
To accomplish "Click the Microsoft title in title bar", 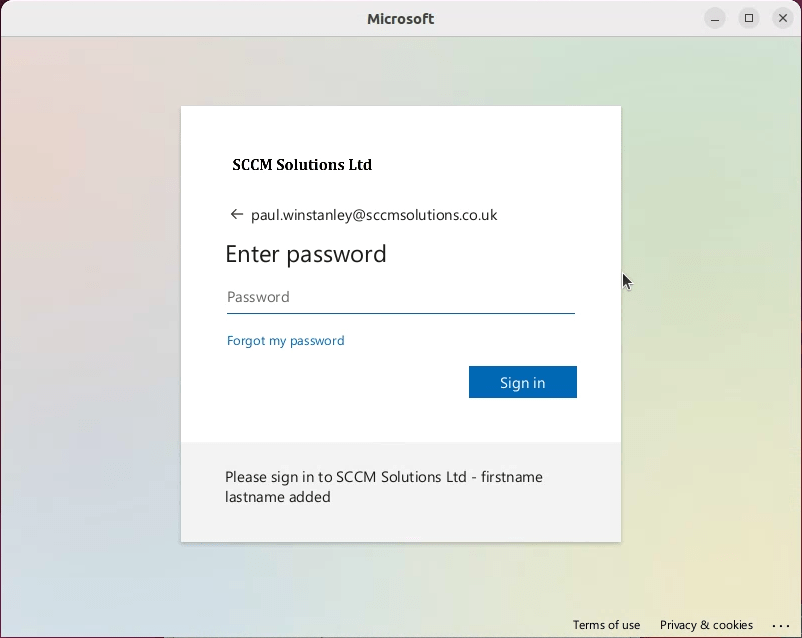I will click(x=401, y=18).
